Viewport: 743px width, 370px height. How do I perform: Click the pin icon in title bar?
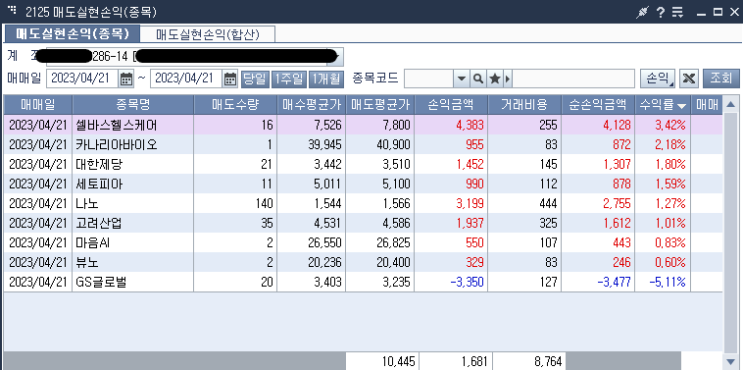pyautogui.click(x=642, y=12)
